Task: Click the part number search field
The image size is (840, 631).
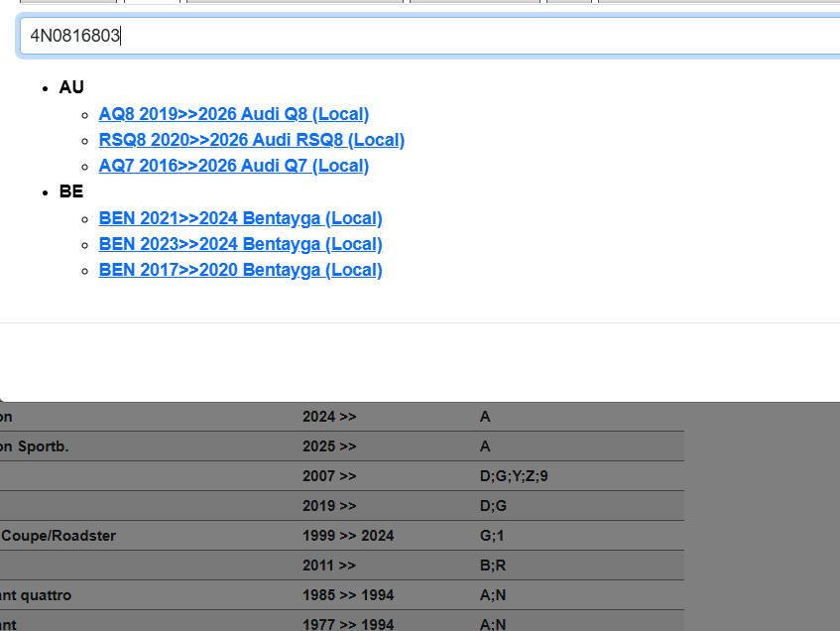Action: (426, 37)
